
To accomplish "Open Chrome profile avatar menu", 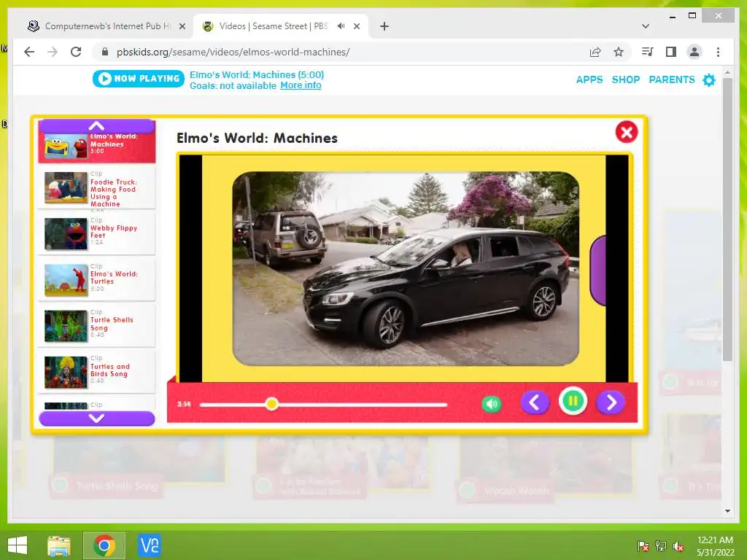I will click(694, 52).
